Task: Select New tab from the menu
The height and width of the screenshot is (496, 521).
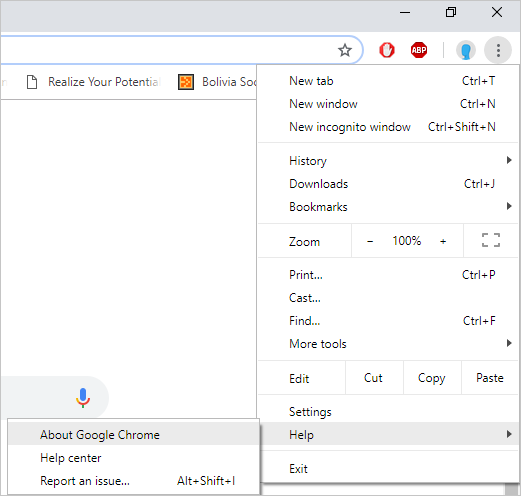Action: [388, 81]
